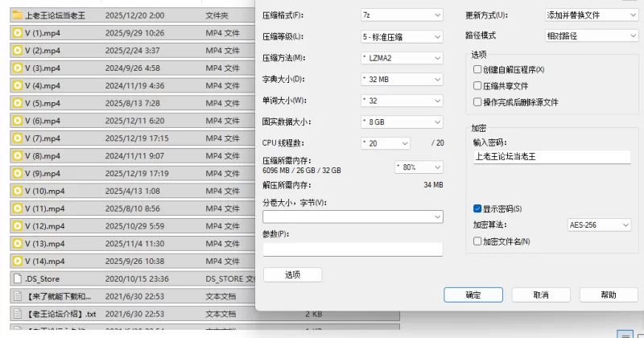The height and width of the screenshot is (338, 644).
Task: Click the 确定 button
Action: pos(473,295)
